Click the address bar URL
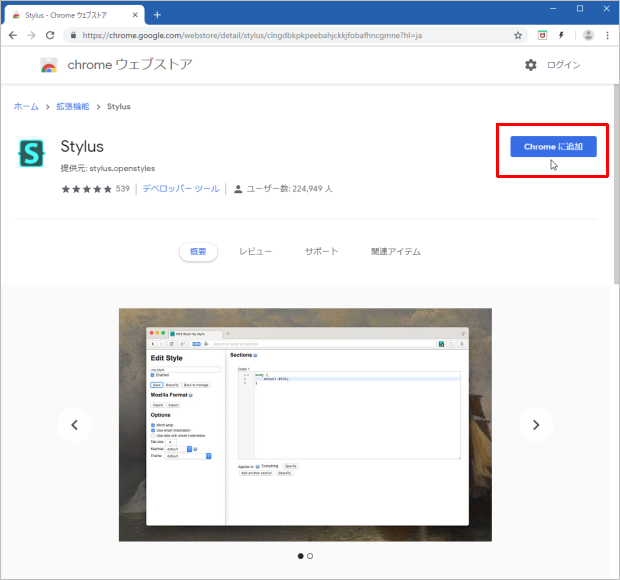 pos(252,36)
